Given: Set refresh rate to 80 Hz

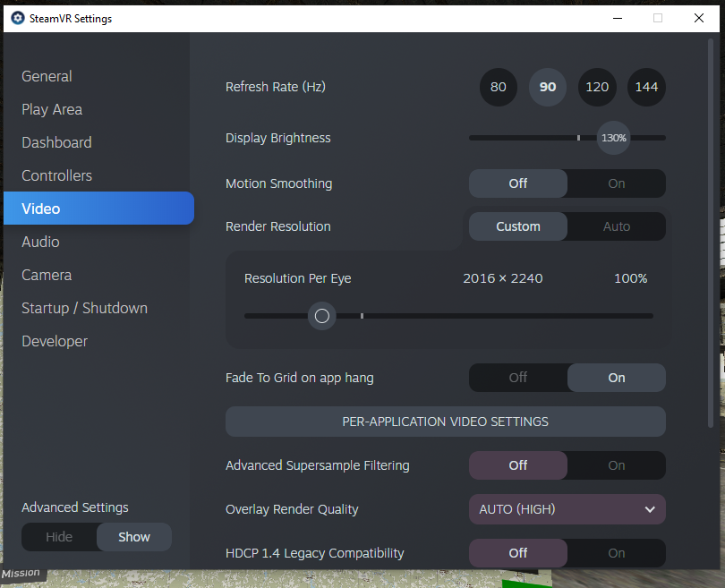Looking at the screenshot, I should coord(499,87).
